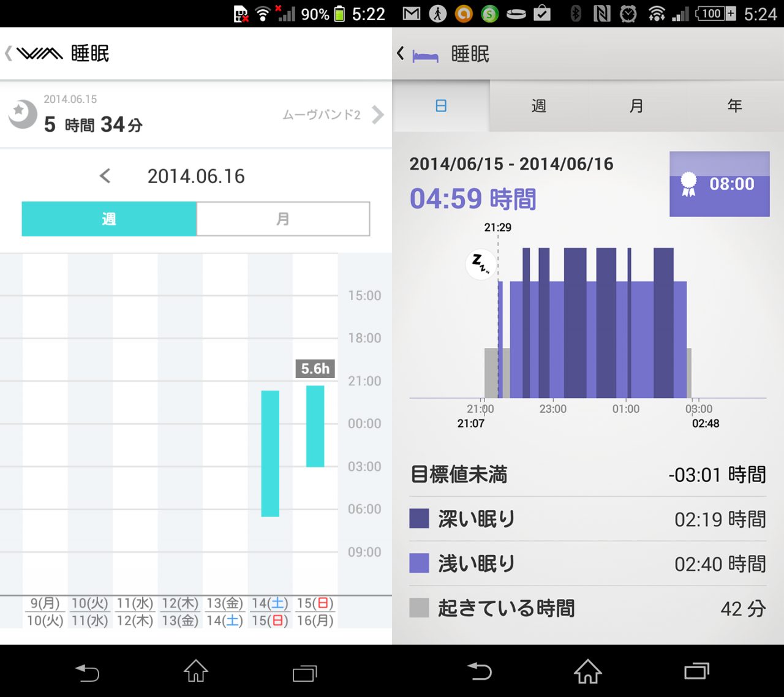Tap the NFC status icon
This screenshot has height=697, width=784.
point(602,13)
